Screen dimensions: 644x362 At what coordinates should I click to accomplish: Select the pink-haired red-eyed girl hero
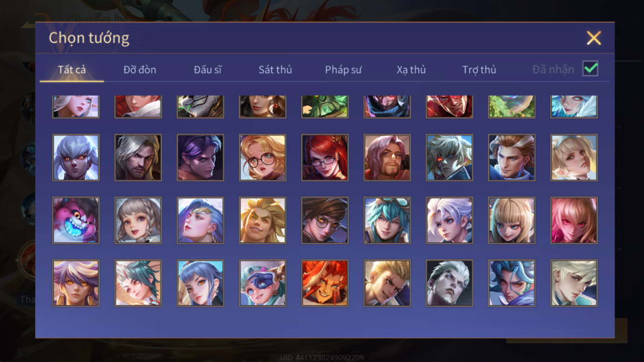574,220
